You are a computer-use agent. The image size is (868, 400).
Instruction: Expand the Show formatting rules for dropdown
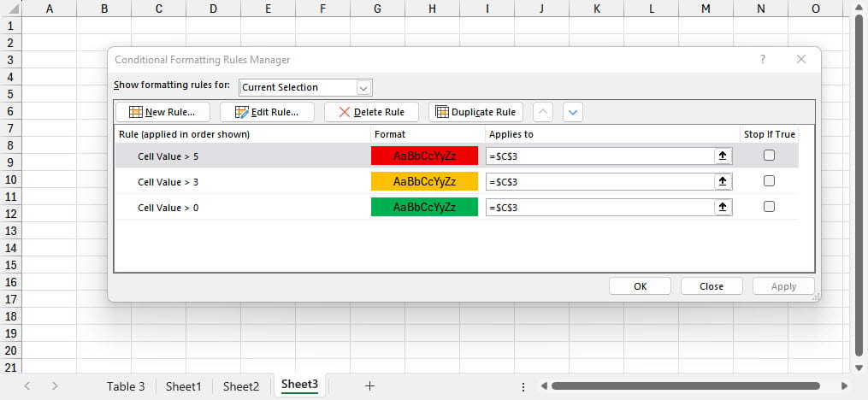[364, 87]
